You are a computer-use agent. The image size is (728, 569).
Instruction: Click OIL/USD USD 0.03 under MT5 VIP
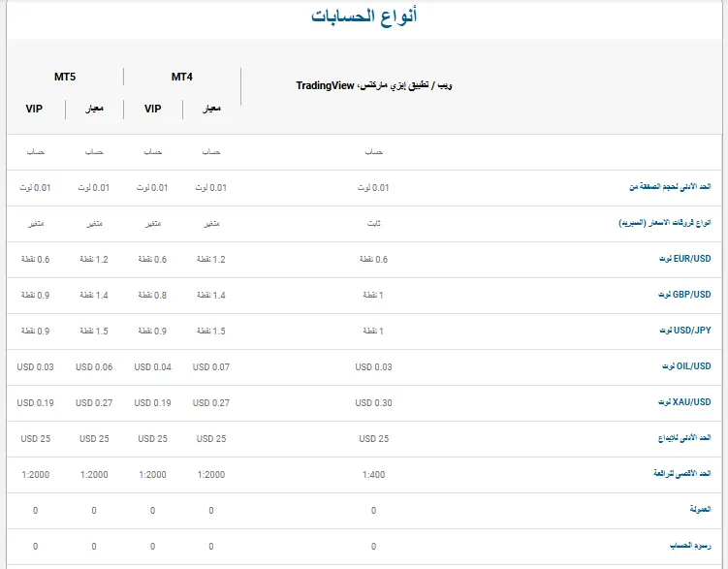(35, 367)
